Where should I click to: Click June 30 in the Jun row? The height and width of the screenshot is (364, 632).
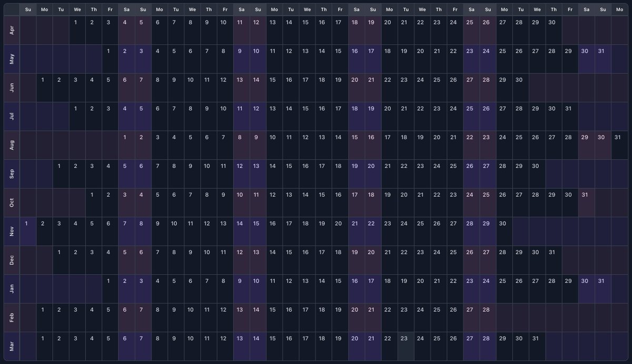[x=520, y=88]
